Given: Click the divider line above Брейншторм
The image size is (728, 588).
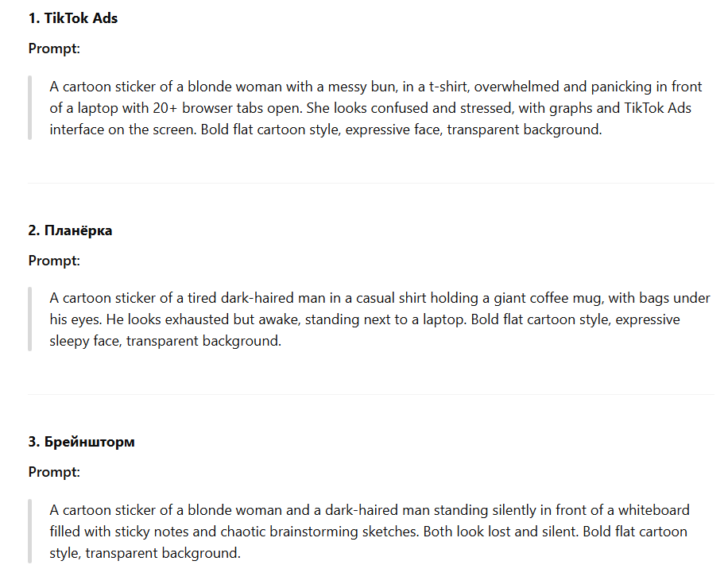Looking at the screenshot, I should [371, 395].
